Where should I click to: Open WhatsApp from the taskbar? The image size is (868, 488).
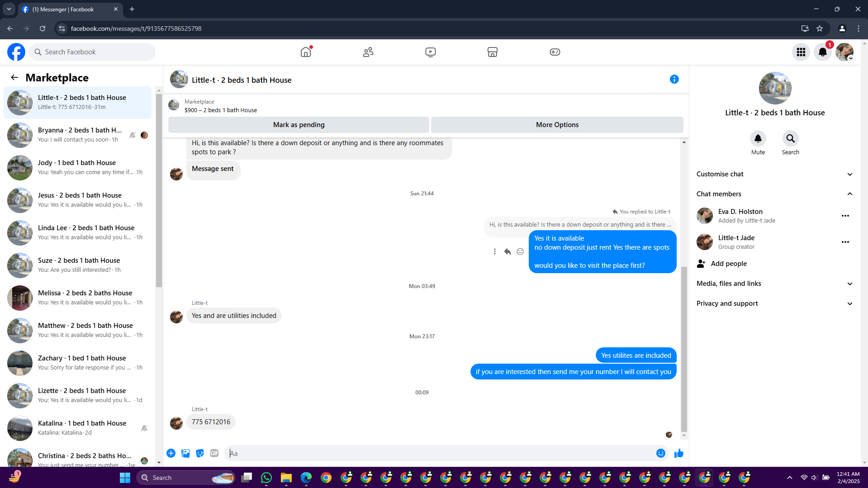[266, 478]
